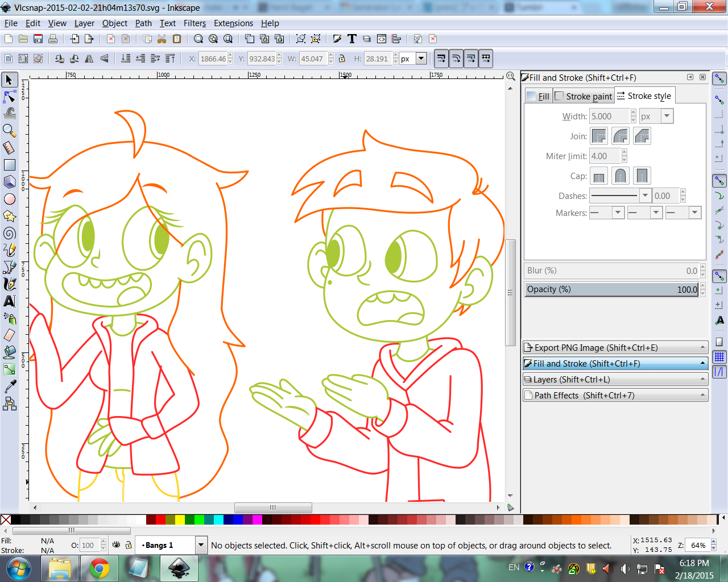Click the zoom percentage field
This screenshot has width=728, height=582.
698,545
